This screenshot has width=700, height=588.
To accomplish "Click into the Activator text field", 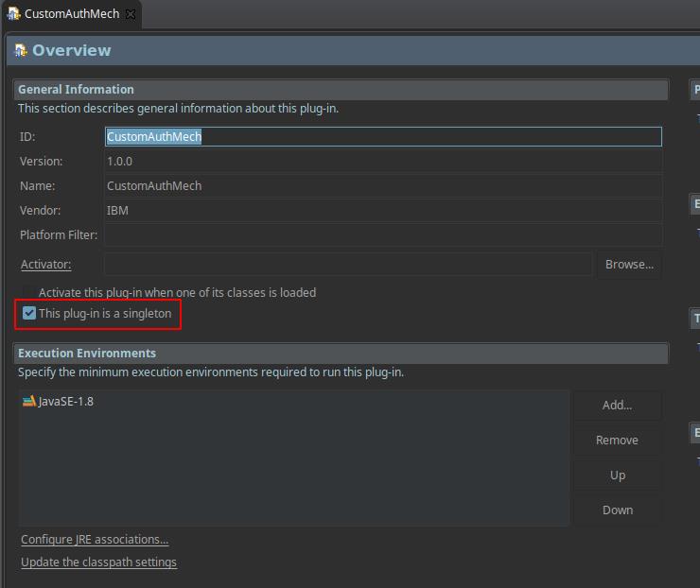I will pos(348,264).
